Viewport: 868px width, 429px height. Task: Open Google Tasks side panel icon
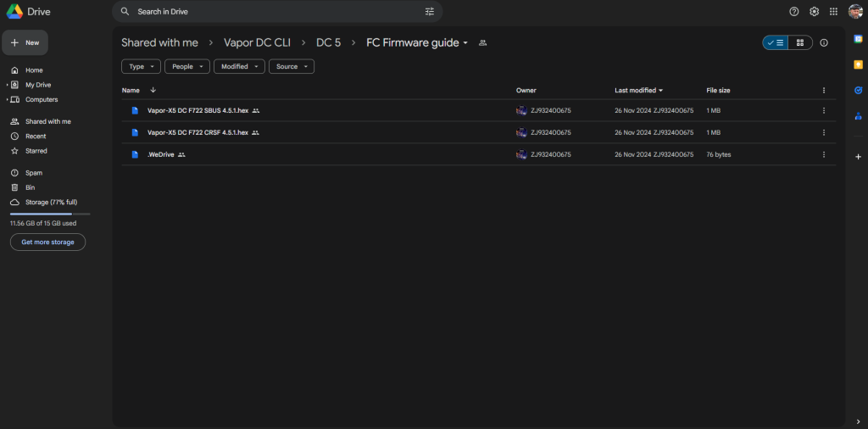(x=858, y=90)
